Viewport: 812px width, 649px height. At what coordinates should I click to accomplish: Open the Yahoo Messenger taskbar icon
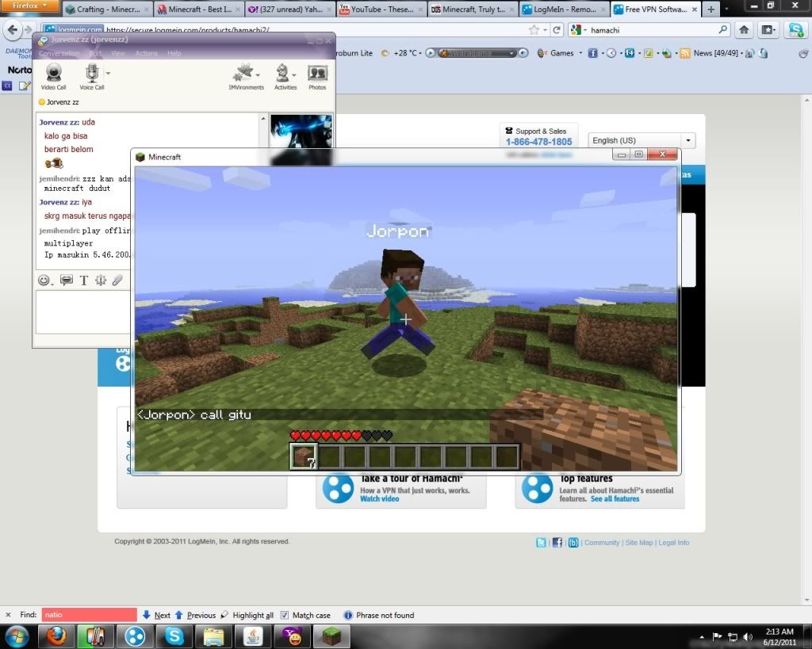[x=293, y=636]
